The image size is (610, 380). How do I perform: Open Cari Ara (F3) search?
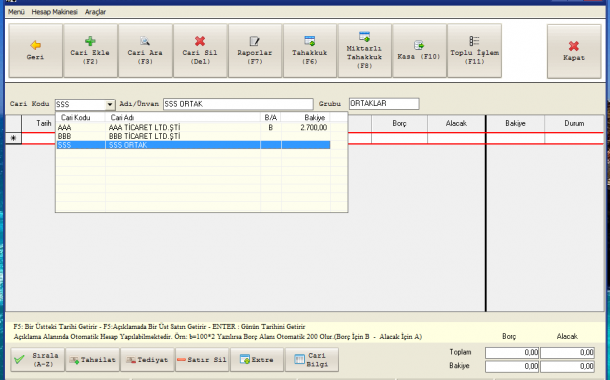[145, 51]
